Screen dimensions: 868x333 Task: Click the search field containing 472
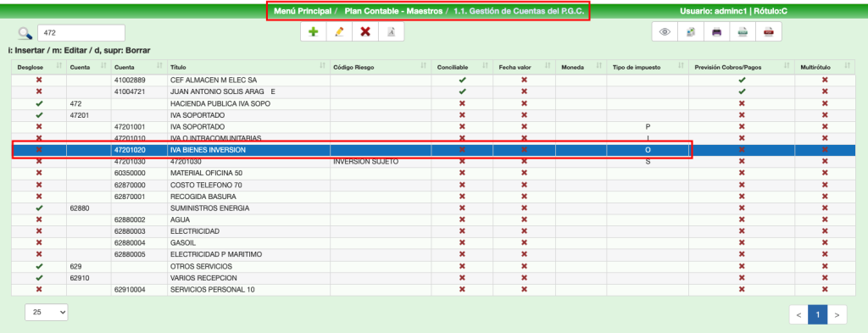tap(81, 33)
